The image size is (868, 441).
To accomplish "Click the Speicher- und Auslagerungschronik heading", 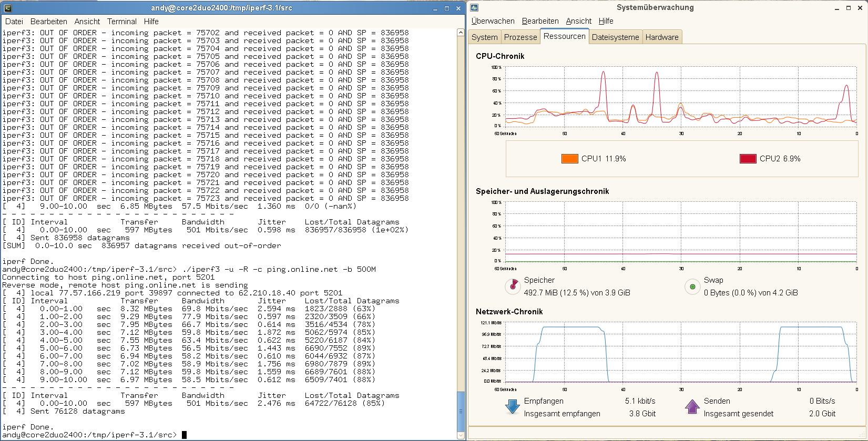I will tap(543, 191).
